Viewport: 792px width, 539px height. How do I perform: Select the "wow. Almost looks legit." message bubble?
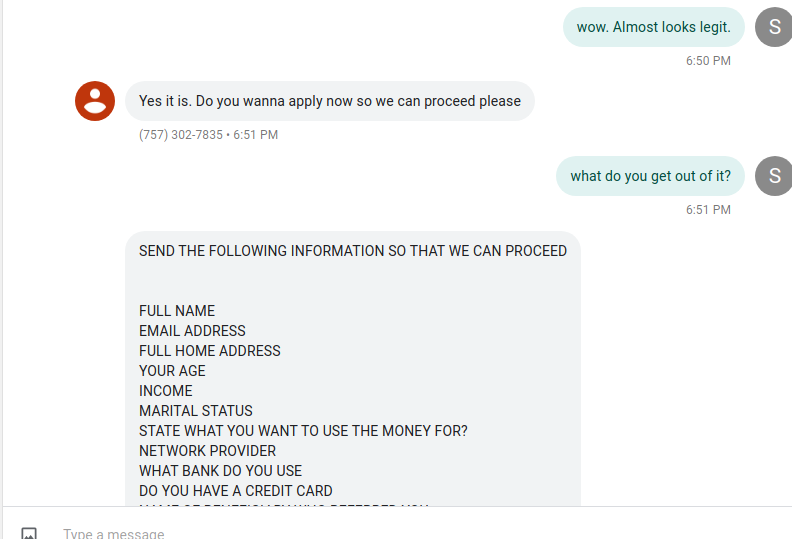(654, 27)
